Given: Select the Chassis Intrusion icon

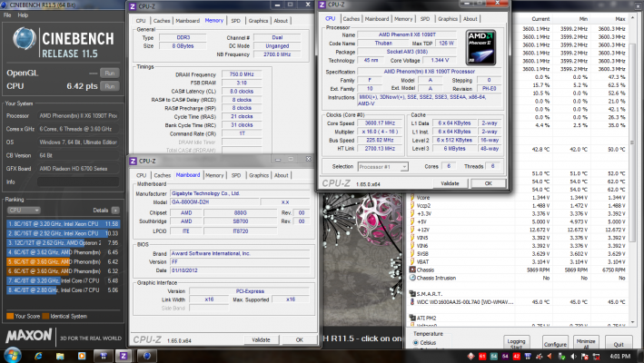Looking at the screenshot, I should 412,278.
